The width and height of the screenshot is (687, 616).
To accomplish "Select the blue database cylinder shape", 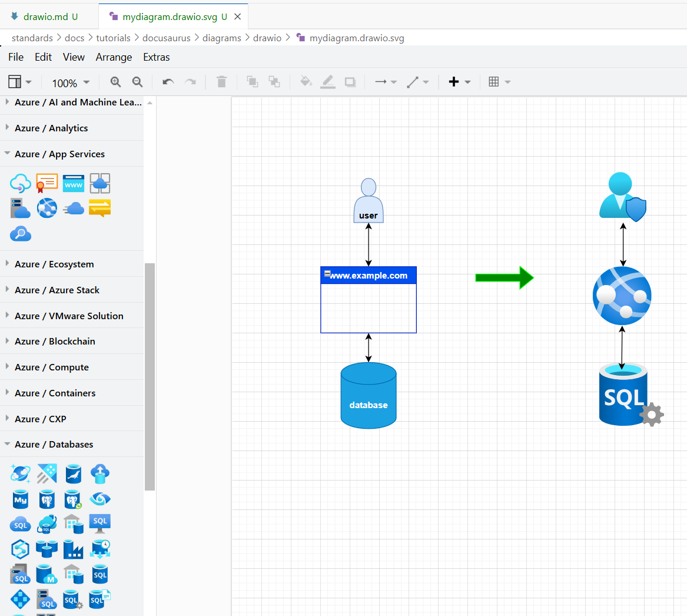I will pyautogui.click(x=369, y=395).
